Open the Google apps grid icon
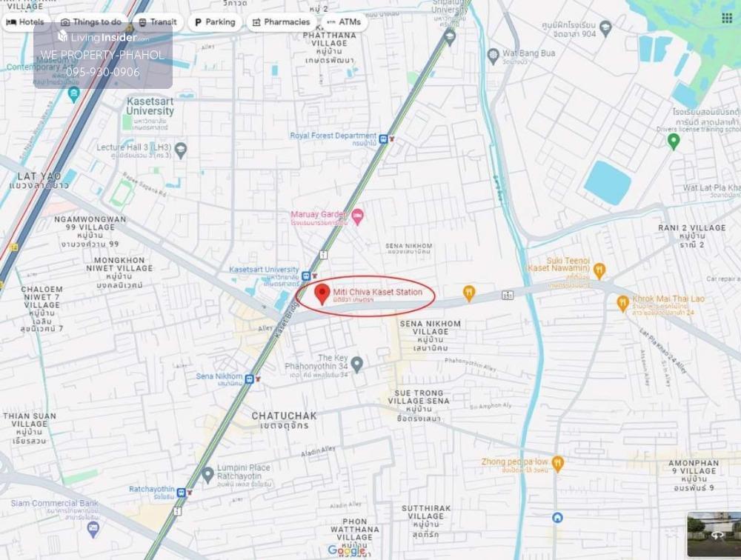 [727, 18]
